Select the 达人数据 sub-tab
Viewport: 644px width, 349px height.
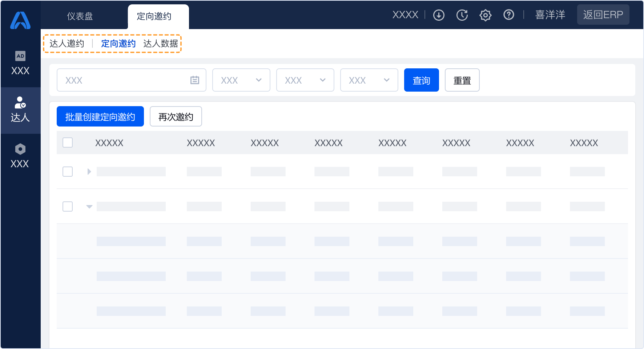coord(161,44)
